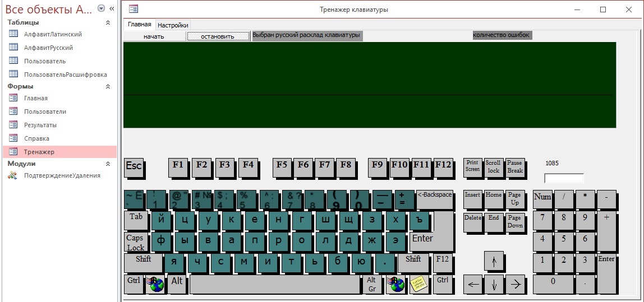The width and height of the screenshot is (644, 302).
Task: Open the ПодтверждениеУдаления module
Action: (62, 175)
